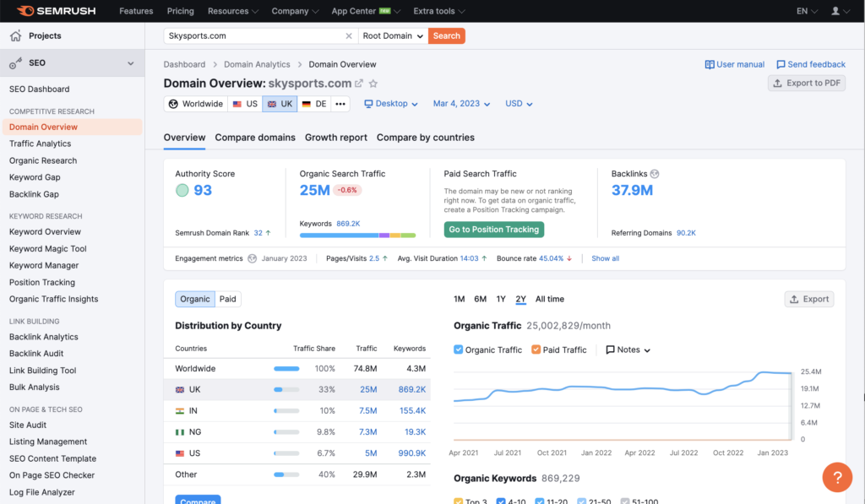Viewport: 865px width, 504px height.
Task: Expand the Company menu
Action: tap(295, 11)
